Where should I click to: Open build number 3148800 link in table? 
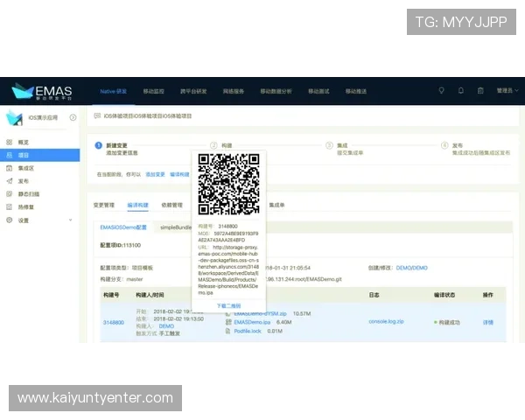114,323
